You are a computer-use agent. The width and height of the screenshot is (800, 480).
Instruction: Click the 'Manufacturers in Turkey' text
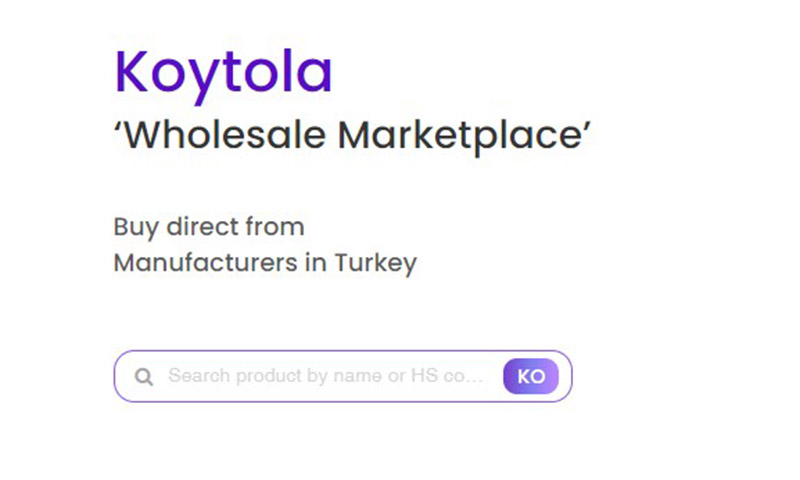[x=265, y=264]
